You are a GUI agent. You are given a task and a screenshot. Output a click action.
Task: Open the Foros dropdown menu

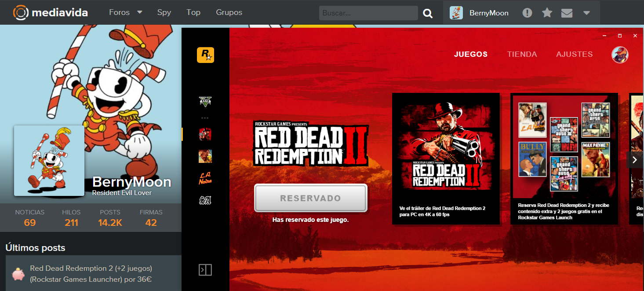[x=126, y=12]
